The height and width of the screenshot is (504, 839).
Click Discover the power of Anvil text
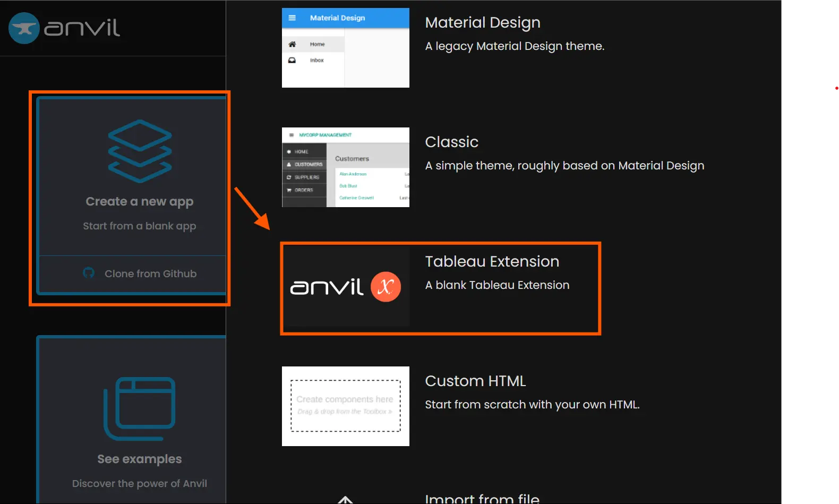[x=140, y=484]
